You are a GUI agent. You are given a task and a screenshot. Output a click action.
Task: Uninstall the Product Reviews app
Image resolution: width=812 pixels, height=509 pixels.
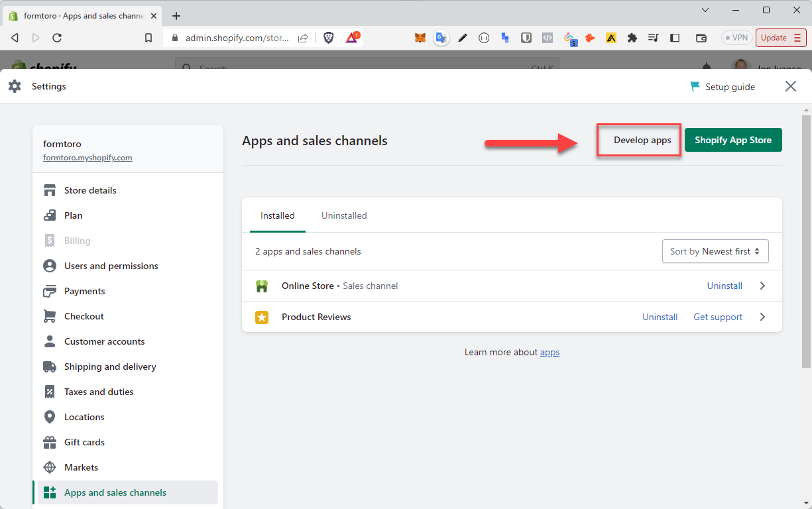pyautogui.click(x=660, y=317)
